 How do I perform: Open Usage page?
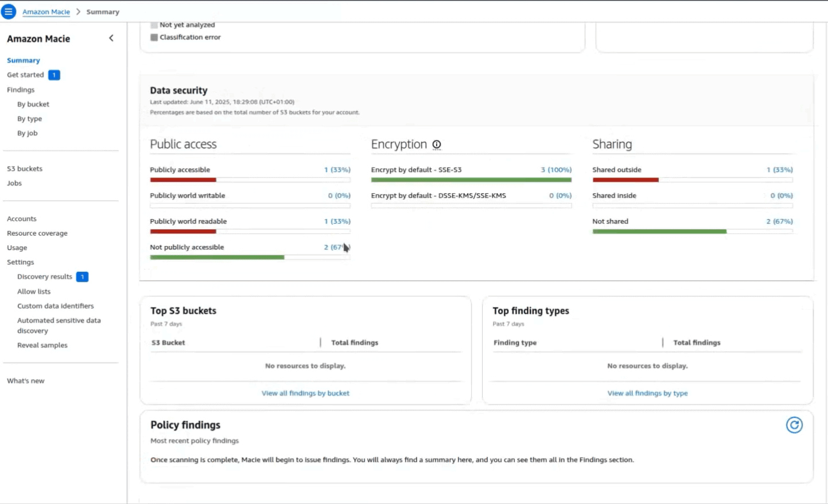17,248
